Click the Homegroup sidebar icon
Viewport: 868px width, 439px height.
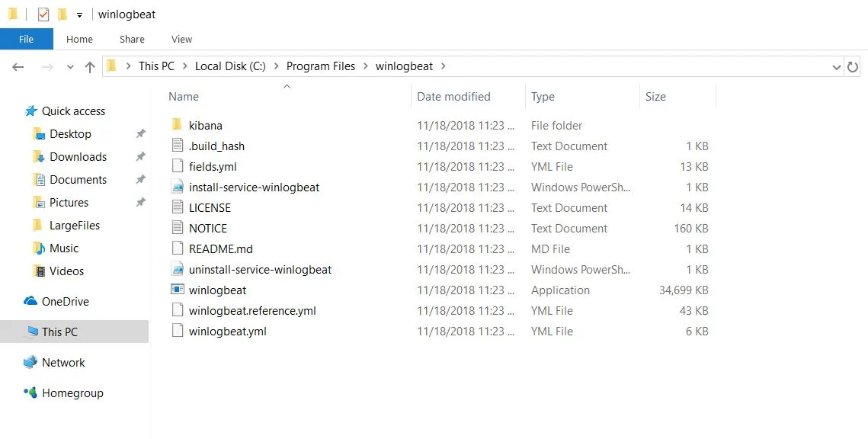(x=31, y=393)
